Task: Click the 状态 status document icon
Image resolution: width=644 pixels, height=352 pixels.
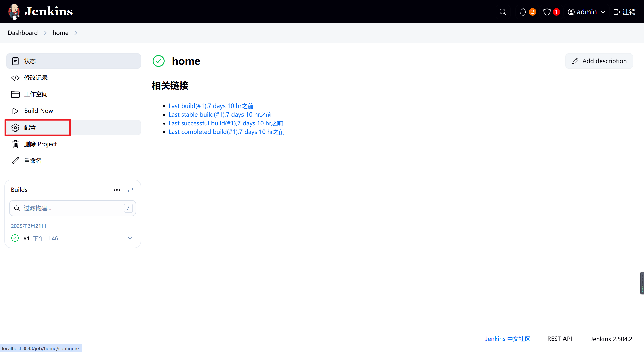Action: (x=15, y=61)
